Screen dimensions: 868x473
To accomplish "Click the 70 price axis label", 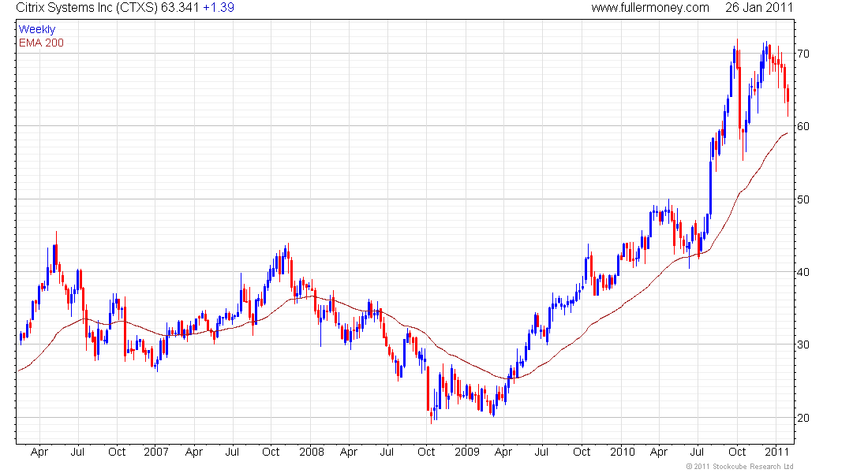I will [803, 54].
